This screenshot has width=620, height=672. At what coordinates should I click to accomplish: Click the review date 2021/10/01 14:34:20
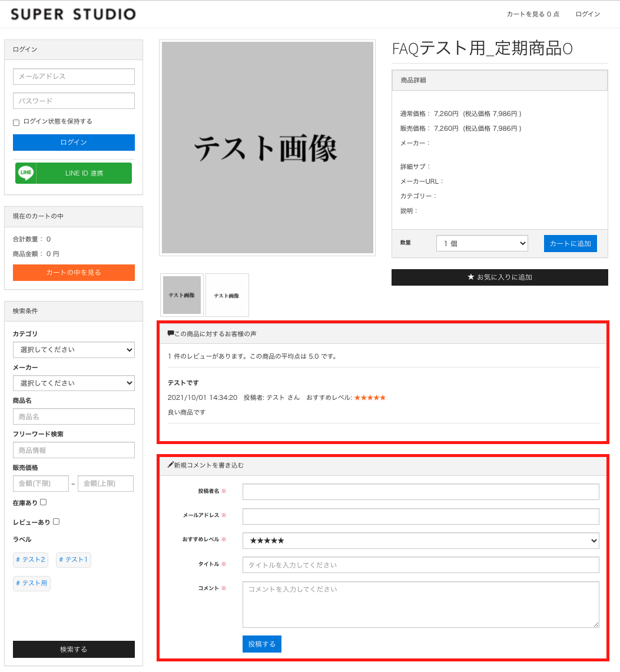(202, 398)
